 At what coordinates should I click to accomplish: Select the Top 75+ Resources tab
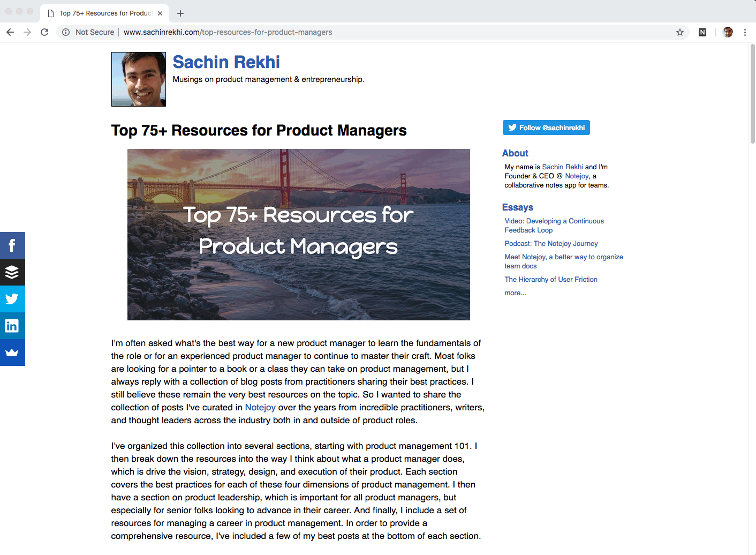point(104,13)
